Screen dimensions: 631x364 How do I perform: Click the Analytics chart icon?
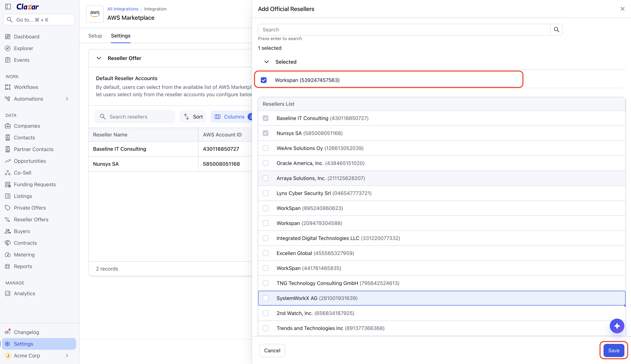[8, 294]
